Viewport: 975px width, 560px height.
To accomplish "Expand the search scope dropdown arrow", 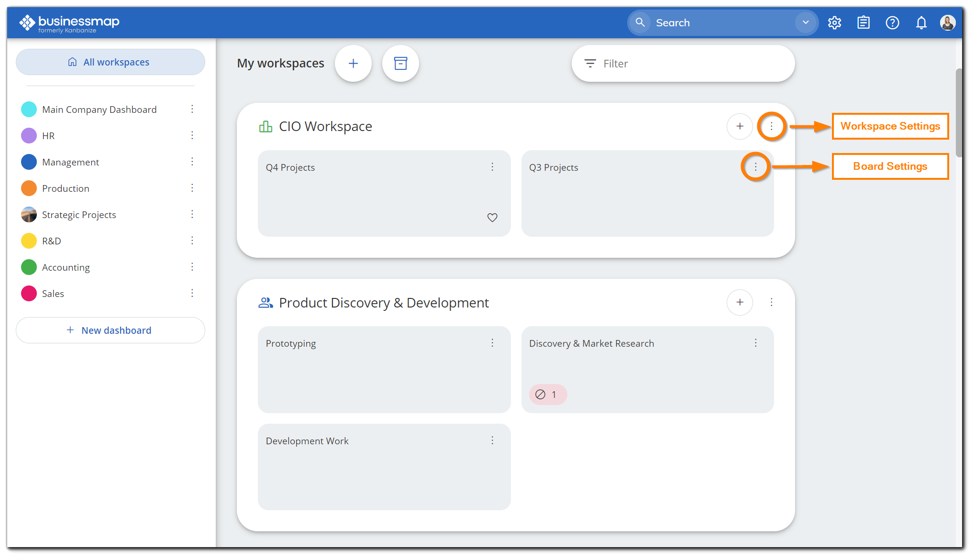I will pos(805,22).
